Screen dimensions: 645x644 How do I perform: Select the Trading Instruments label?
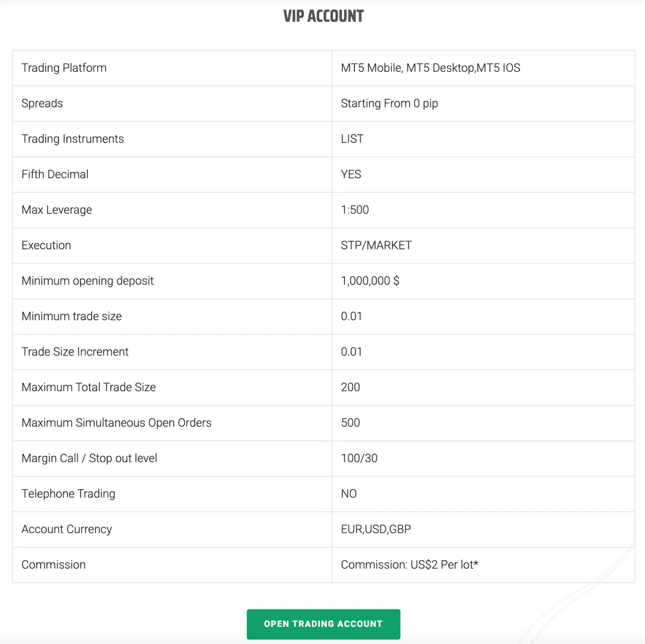(73, 139)
